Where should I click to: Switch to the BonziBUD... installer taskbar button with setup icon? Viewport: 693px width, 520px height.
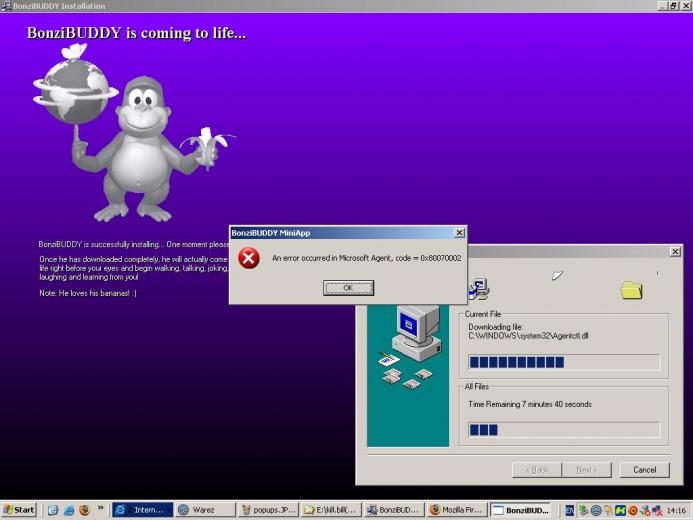point(394,510)
